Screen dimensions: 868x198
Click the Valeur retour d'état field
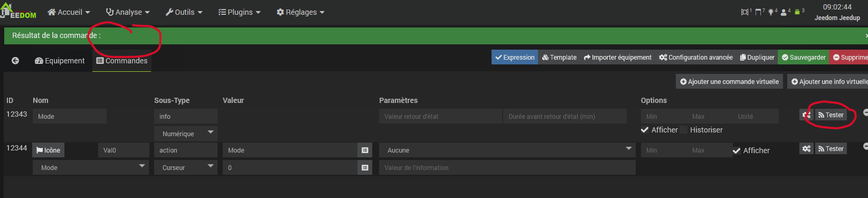tap(440, 116)
